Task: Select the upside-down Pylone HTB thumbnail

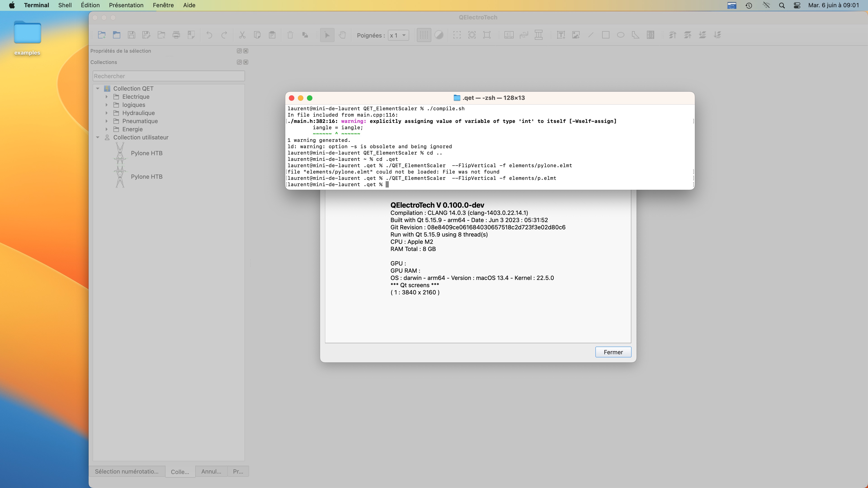Action: click(120, 153)
